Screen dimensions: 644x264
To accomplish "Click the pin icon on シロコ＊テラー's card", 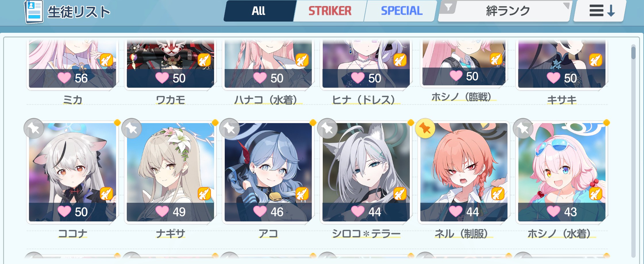I will 327,129.
